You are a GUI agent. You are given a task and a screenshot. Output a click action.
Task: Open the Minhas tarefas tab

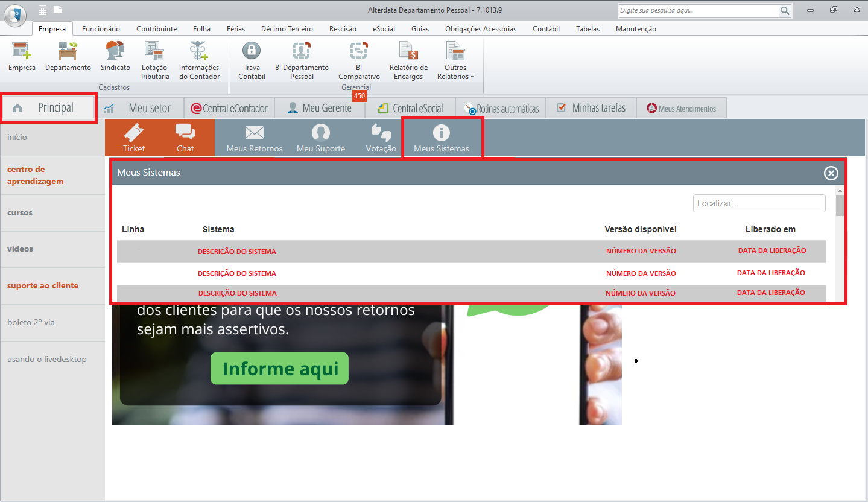click(591, 108)
